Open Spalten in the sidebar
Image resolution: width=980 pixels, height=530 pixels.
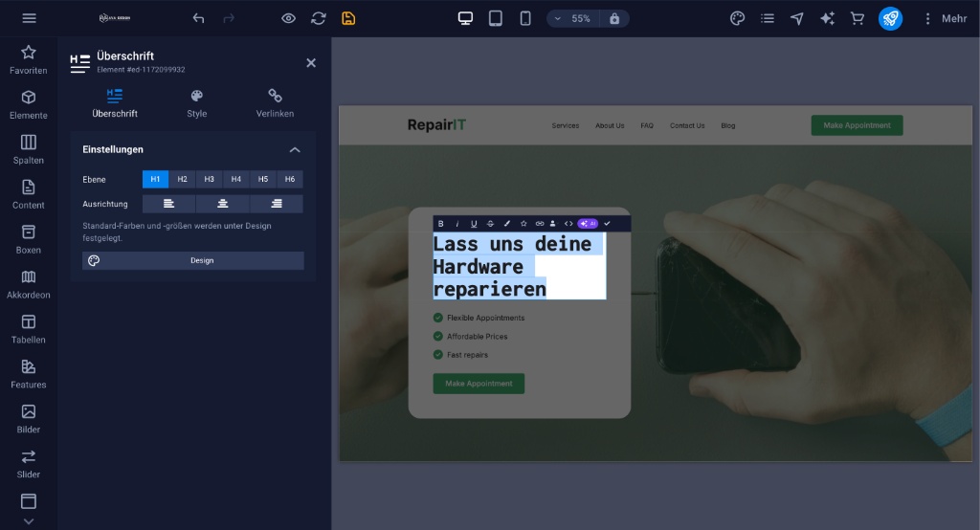[x=28, y=150]
